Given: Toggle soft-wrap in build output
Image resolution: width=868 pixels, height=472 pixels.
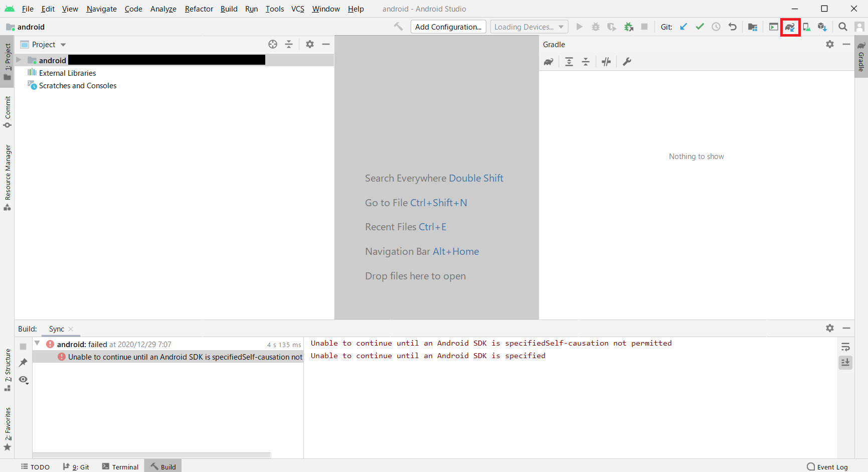Looking at the screenshot, I should [845, 347].
